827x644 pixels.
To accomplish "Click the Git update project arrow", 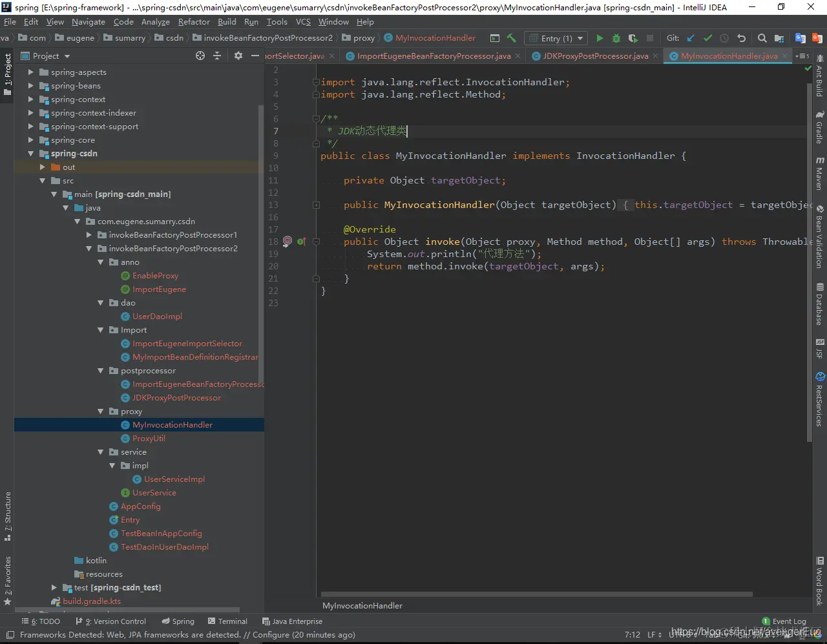I will coord(691,38).
